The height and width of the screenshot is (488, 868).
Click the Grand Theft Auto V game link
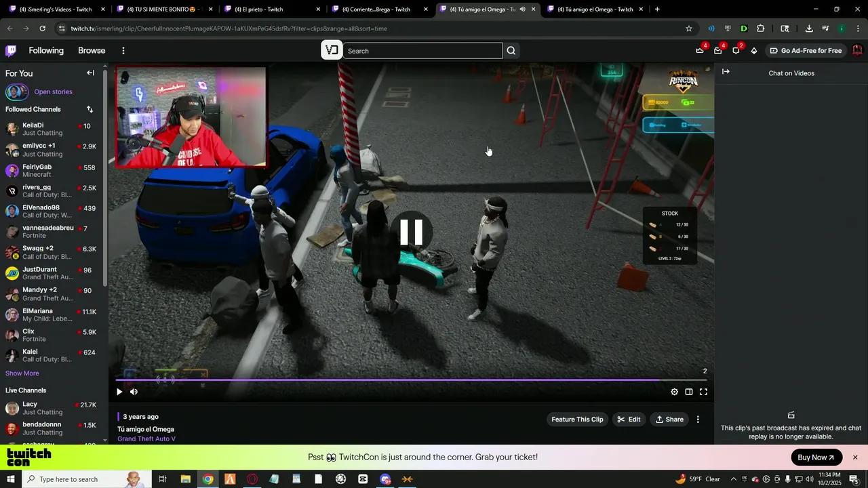[x=146, y=439]
